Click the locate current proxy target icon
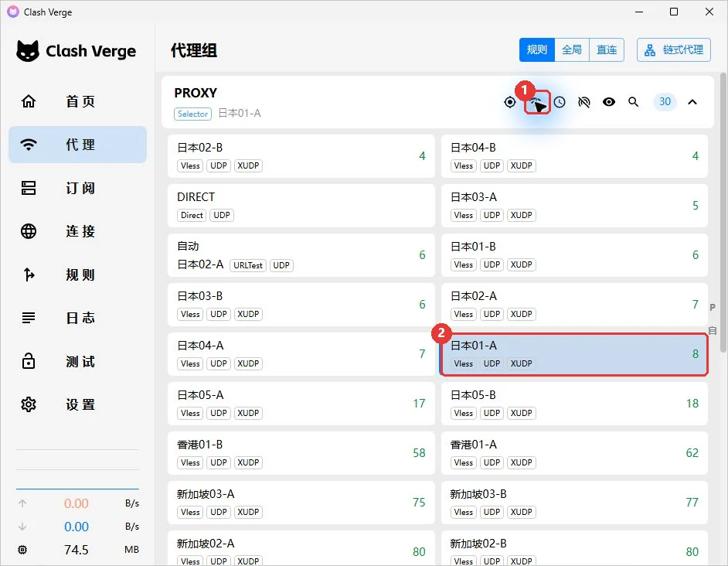 click(x=510, y=102)
